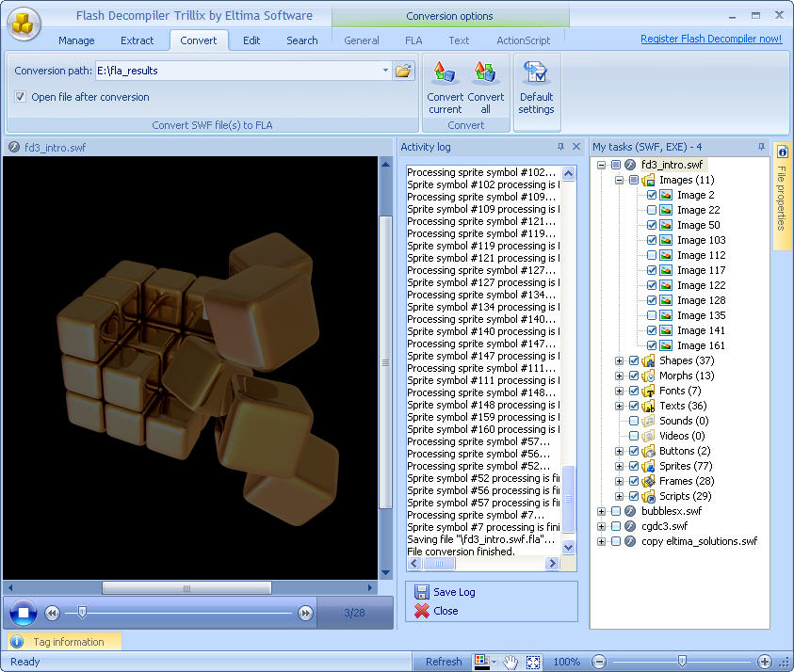The width and height of the screenshot is (794, 672).
Task: Step back one frame
Action: click(52, 614)
